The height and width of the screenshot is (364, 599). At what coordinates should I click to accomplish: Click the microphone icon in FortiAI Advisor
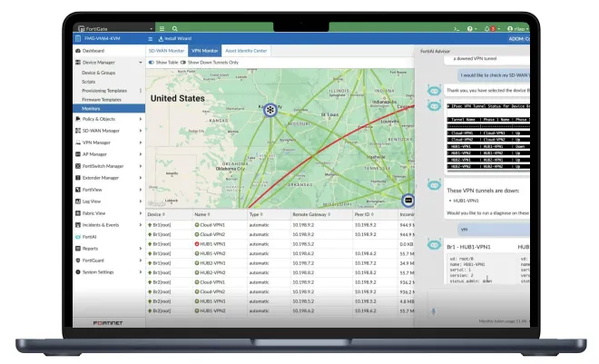pyautogui.click(x=433, y=311)
